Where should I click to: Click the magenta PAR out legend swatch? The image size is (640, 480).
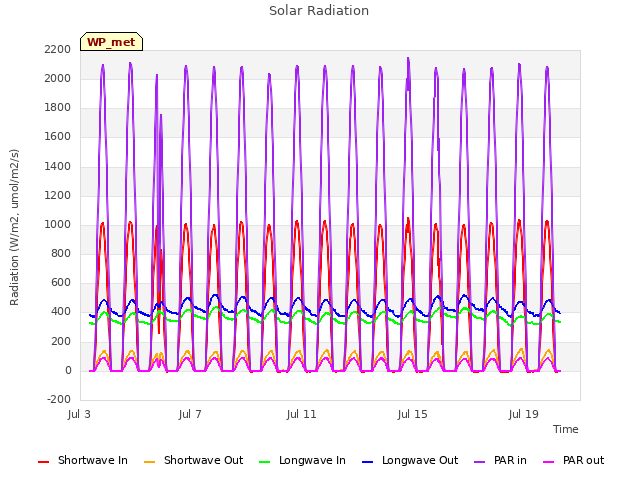click(x=549, y=462)
